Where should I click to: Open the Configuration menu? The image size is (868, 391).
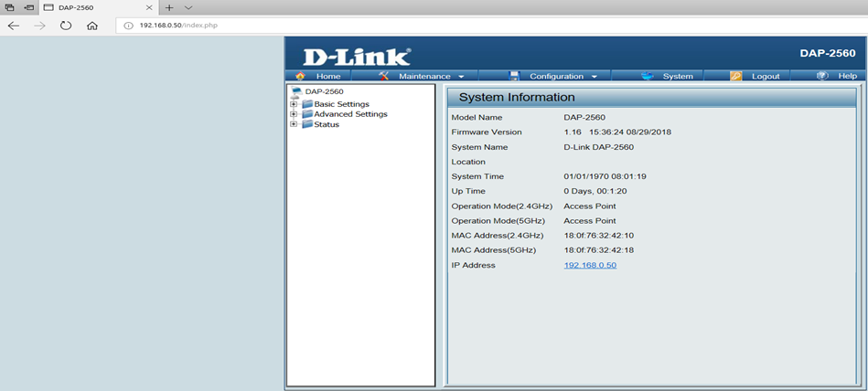(556, 77)
